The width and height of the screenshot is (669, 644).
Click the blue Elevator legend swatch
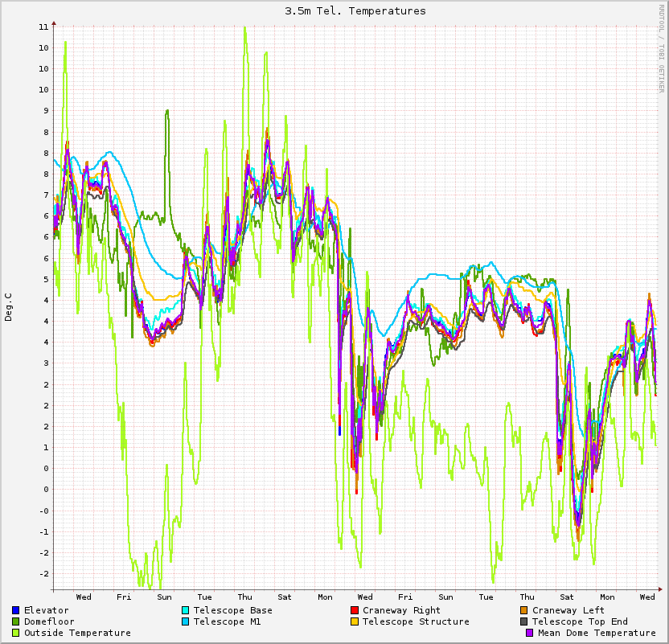pyautogui.click(x=16, y=610)
